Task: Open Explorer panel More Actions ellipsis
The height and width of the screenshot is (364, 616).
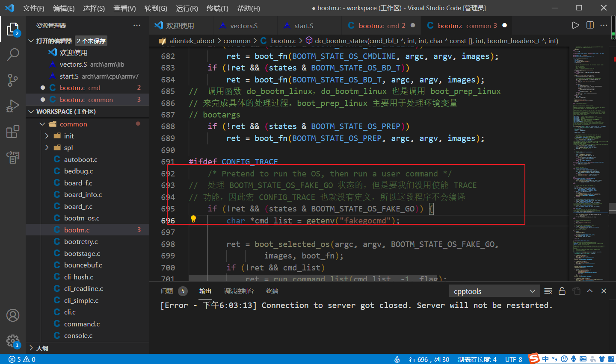Action: 137,25
